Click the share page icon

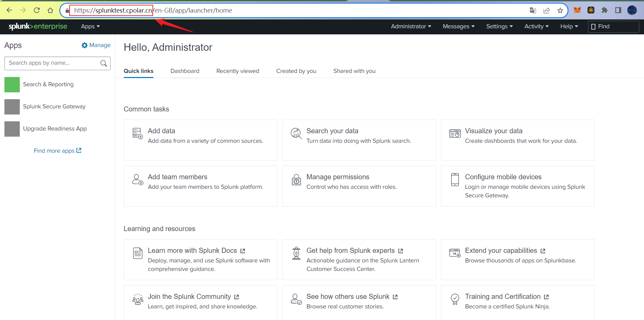pos(546,11)
